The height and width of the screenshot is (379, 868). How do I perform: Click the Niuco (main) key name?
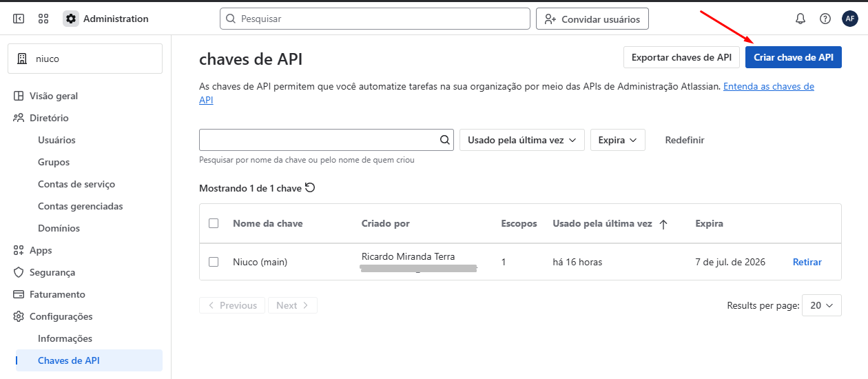[x=260, y=262]
